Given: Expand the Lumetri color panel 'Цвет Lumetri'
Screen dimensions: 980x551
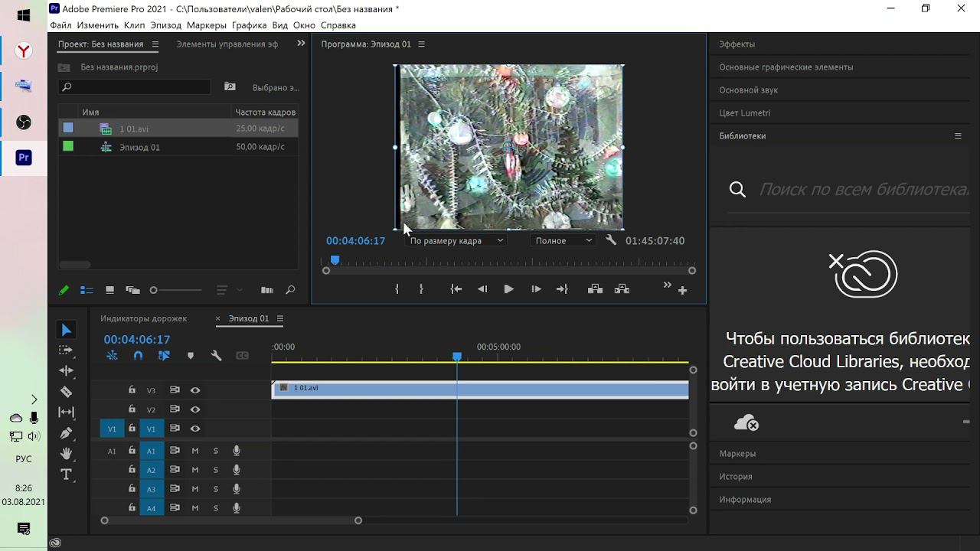Looking at the screenshot, I should pos(744,113).
